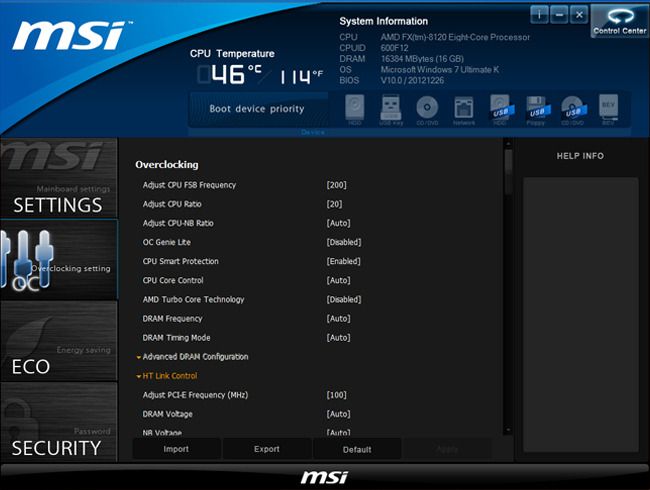Expand HT Link Control
The height and width of the screenshot is (490, 650).
tap(167, 376)
